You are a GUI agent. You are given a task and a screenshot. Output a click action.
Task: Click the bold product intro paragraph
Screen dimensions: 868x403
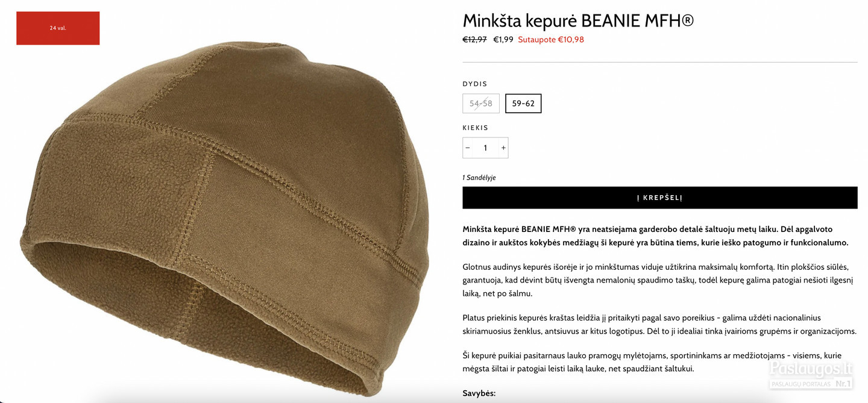tap(656, 236)
